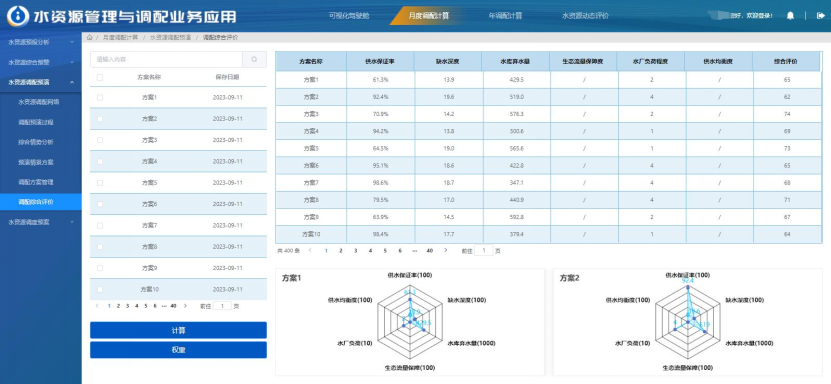Go to previous page in evaluation table pagination

(x=311, y=251)
